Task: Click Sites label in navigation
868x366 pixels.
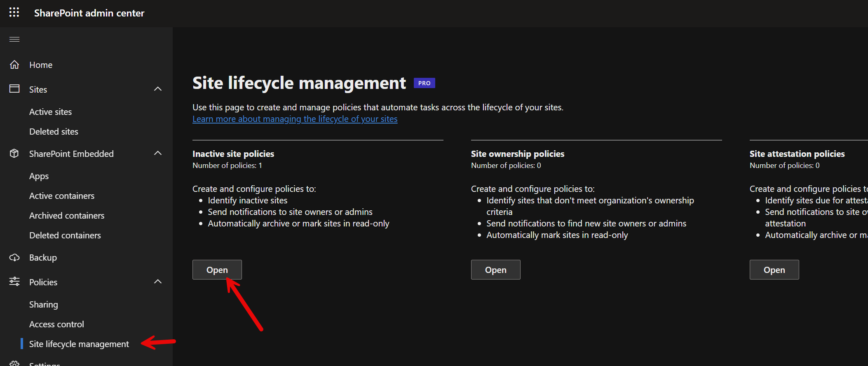Action: tap(38, 90)
